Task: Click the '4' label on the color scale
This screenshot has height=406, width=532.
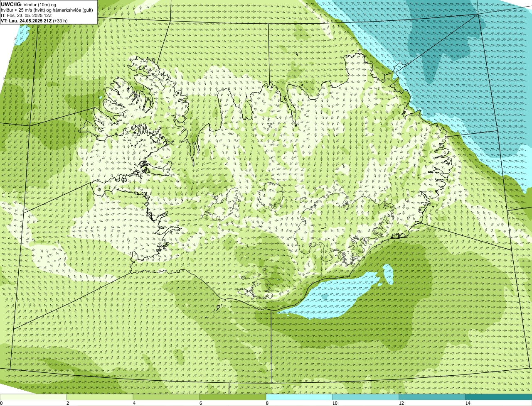Action: (x=134, y=403)
